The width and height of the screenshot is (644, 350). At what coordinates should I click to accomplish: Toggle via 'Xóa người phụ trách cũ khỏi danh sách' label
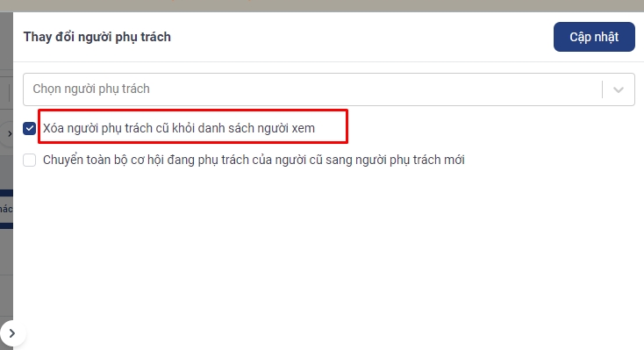(x=179, y=128)
